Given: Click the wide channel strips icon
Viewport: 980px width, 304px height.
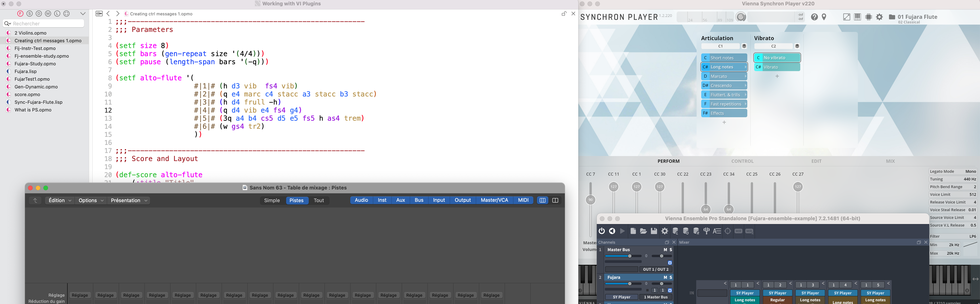Looking at the screenshot, I should pyautogui.click(x=555, y=200).
